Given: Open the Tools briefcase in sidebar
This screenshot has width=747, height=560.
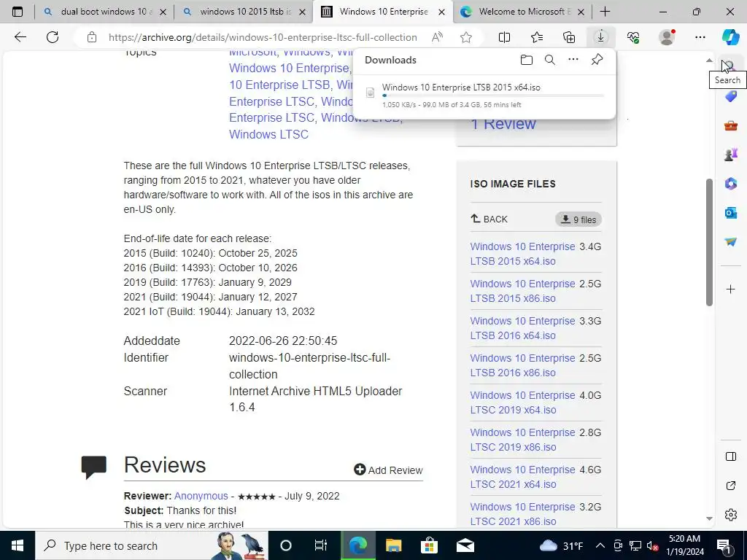Looking at the screenshot, I should [x=731, y=125].
